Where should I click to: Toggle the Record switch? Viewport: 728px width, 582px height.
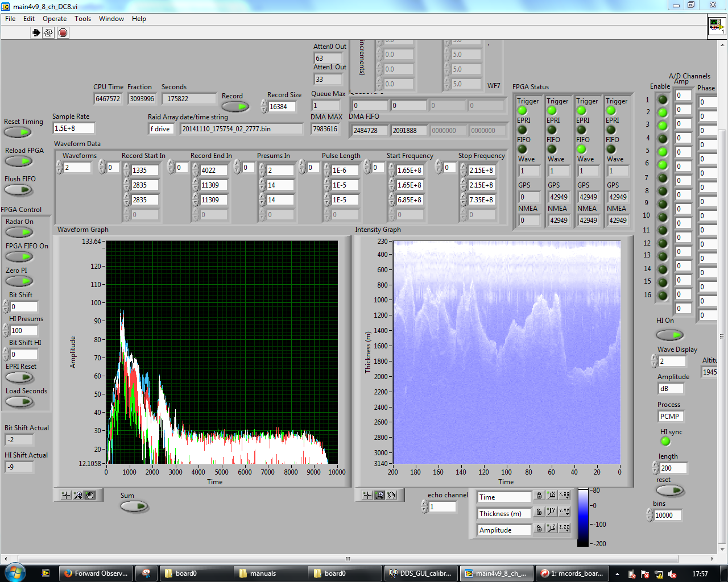235,106
